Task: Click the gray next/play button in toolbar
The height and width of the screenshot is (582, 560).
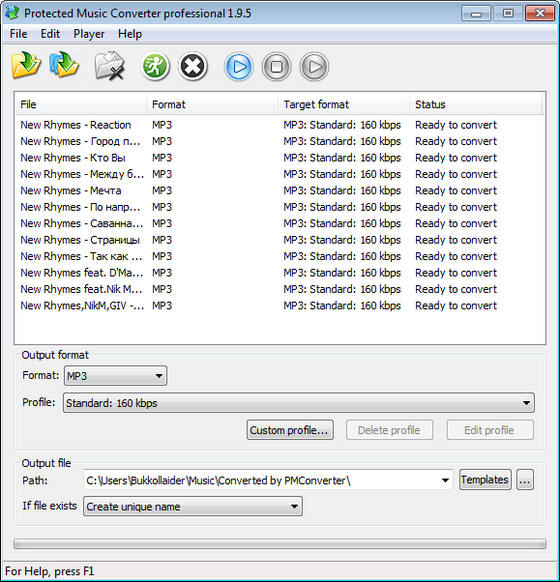Action: pyautogui.click(x=314, y=67)
